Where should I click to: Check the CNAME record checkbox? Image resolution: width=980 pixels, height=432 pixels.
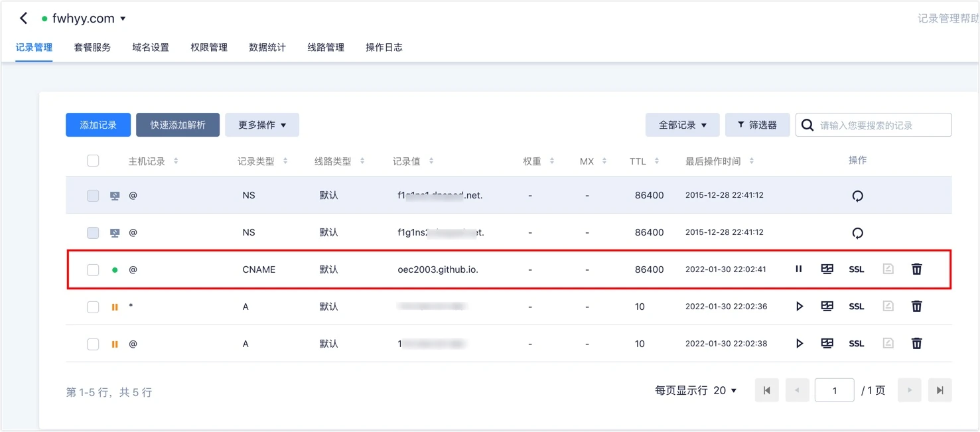(93, 269)
